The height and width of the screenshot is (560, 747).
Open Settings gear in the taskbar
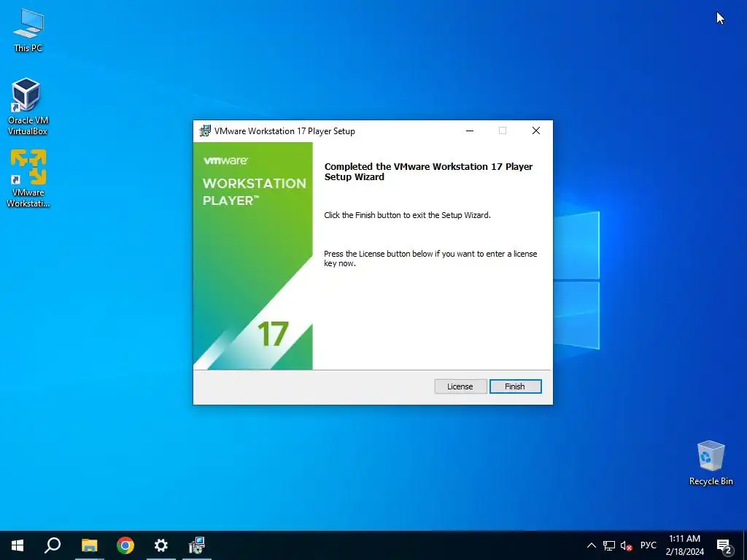click(161, 545)
